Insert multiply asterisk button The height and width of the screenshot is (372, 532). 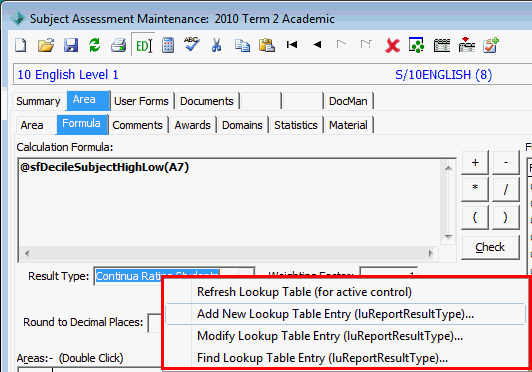click(475, 189)
